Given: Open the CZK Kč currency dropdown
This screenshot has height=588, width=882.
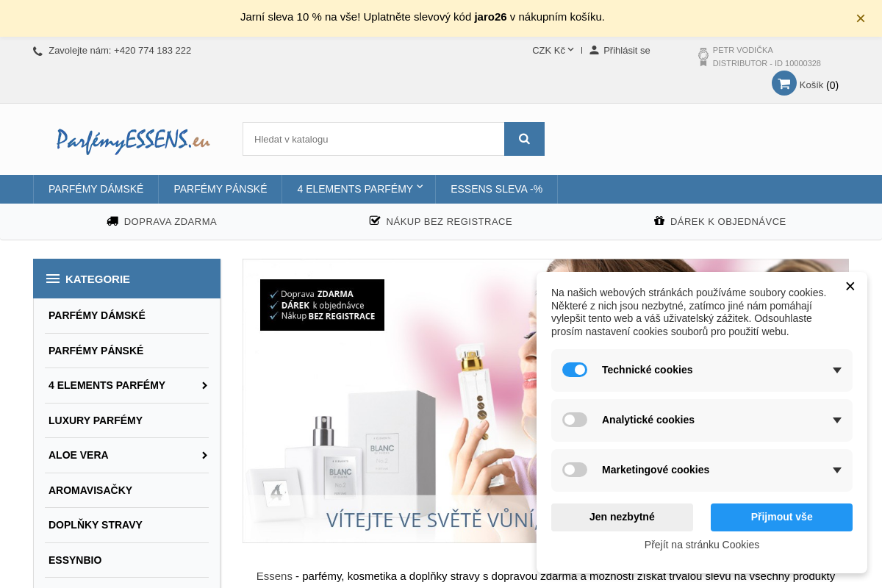Looking at the screenshot, I should (553, 51).
